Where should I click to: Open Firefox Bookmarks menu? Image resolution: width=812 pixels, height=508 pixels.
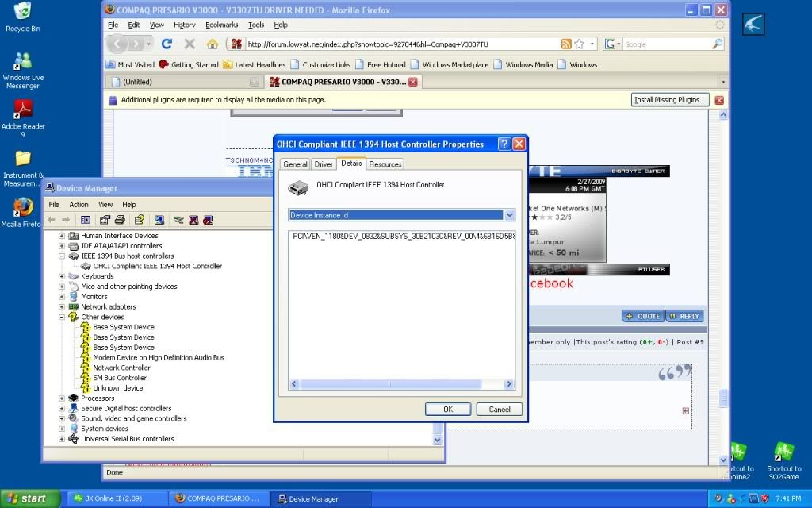point(222,25)
